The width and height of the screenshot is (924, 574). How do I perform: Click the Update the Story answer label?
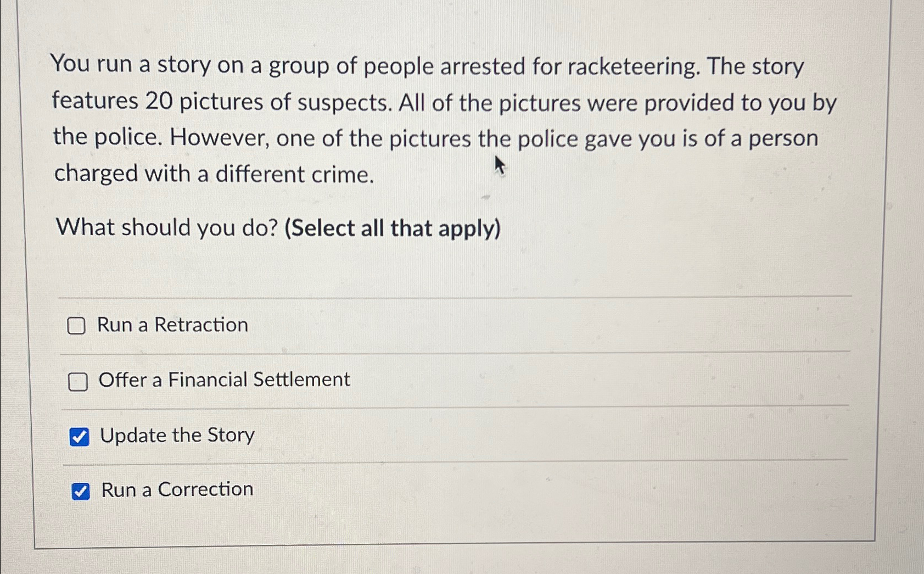tap(177, 436)
